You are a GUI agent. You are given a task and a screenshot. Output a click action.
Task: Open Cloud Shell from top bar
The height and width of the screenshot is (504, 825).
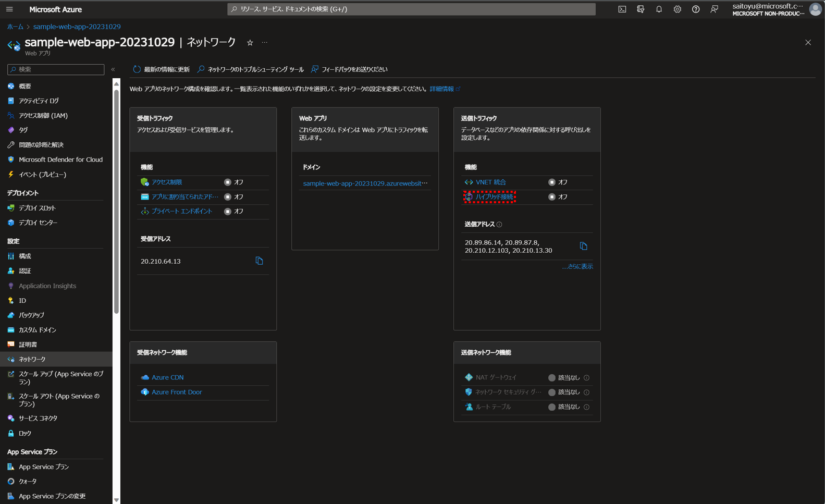coord(622,9)
